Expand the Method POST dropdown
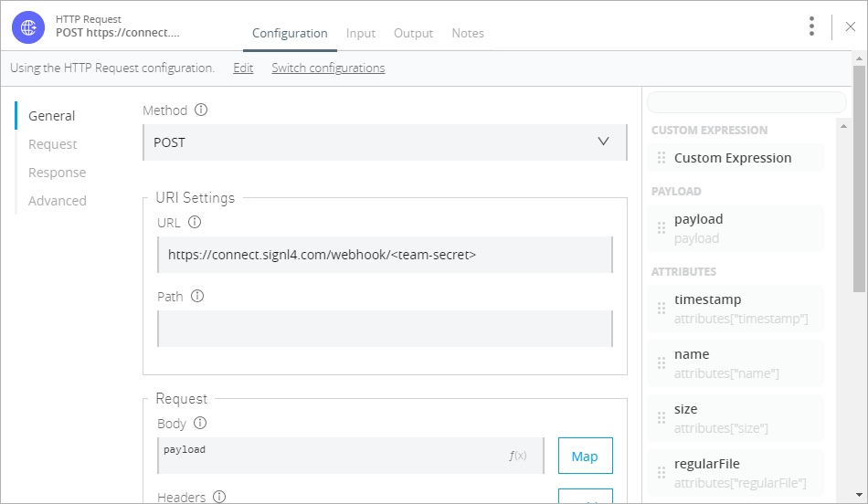This screenshot has height=504, width=868. point(385,142)
